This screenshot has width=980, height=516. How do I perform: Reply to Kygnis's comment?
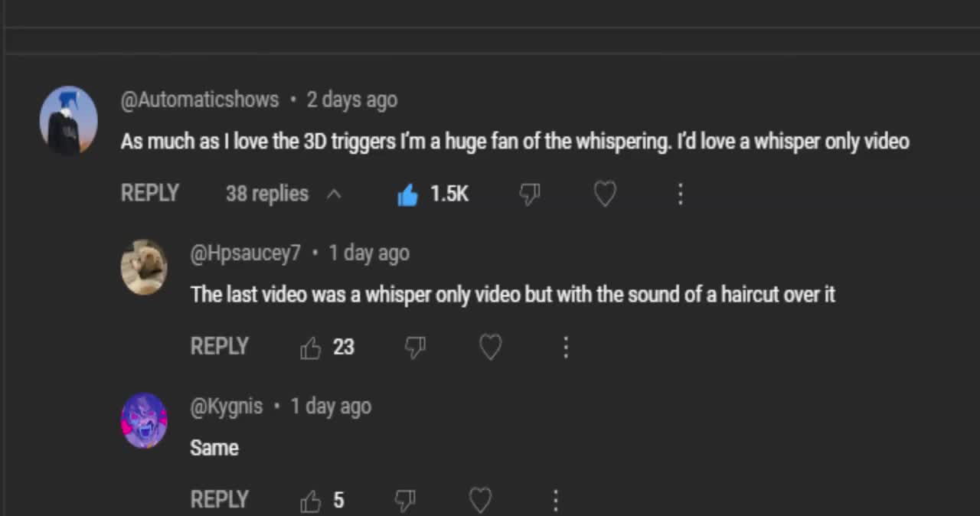click(x=220, y=500)
